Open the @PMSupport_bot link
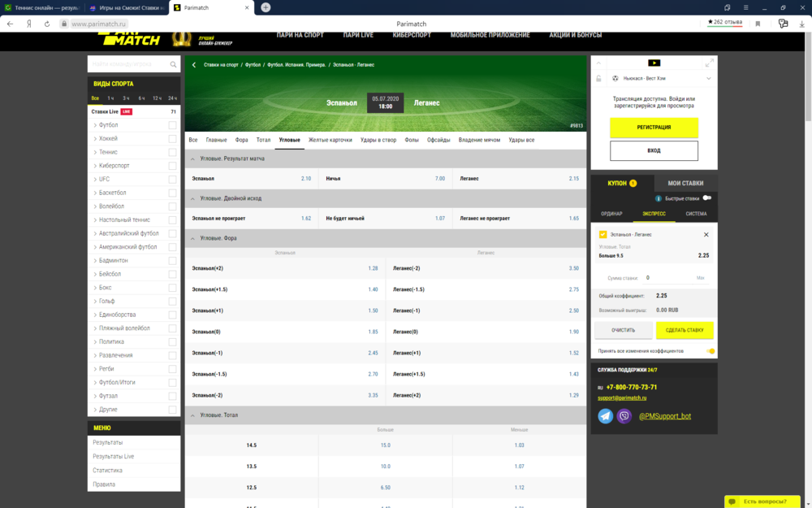The height and width of the screenshot is (508, 812). pyautogui.click(x=665, y=416)
